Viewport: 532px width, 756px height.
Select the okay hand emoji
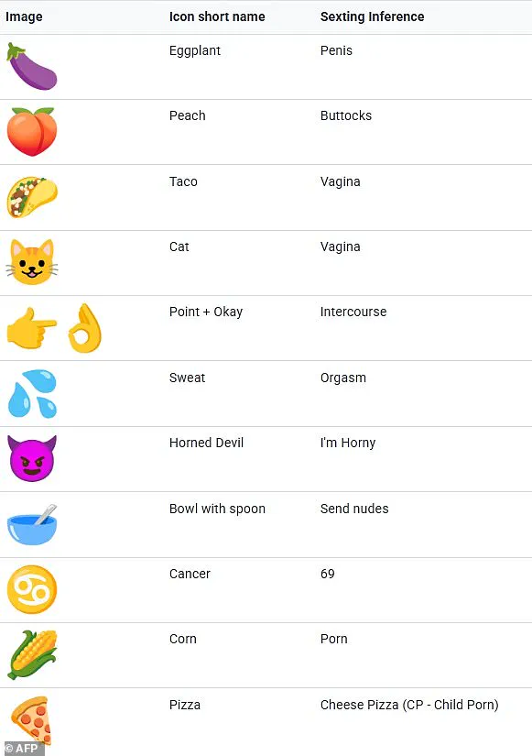tap(85, 328)
